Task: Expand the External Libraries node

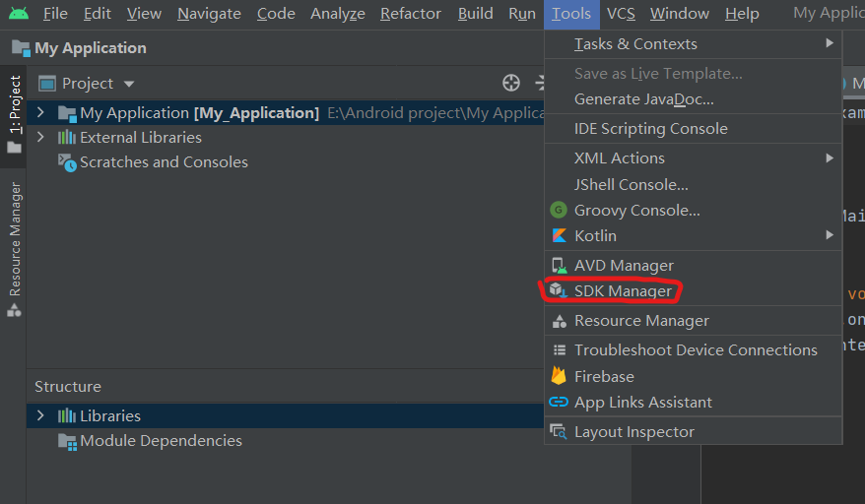Action: coord(40,137)
